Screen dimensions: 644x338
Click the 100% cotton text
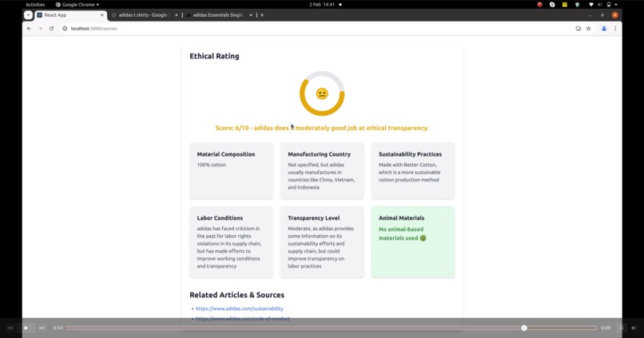[212, 165]
